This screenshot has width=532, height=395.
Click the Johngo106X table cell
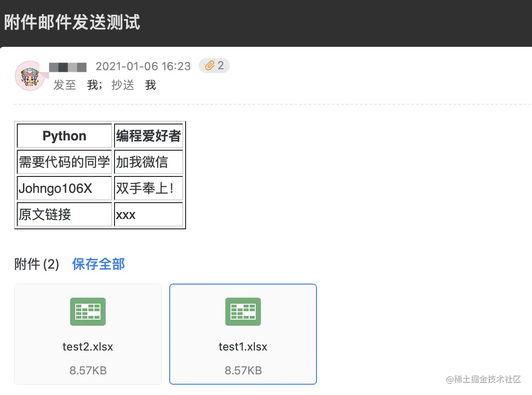[x=65, y=188]
